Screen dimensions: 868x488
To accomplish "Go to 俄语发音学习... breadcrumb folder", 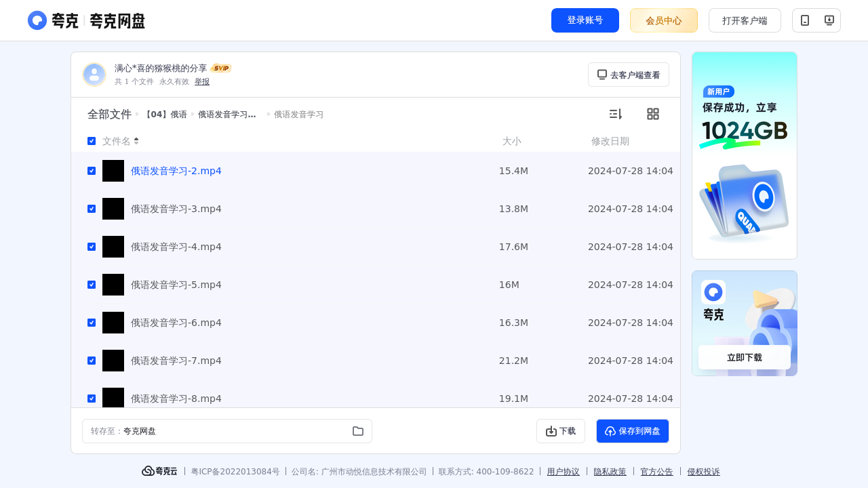I will click(x=226, y=115).
